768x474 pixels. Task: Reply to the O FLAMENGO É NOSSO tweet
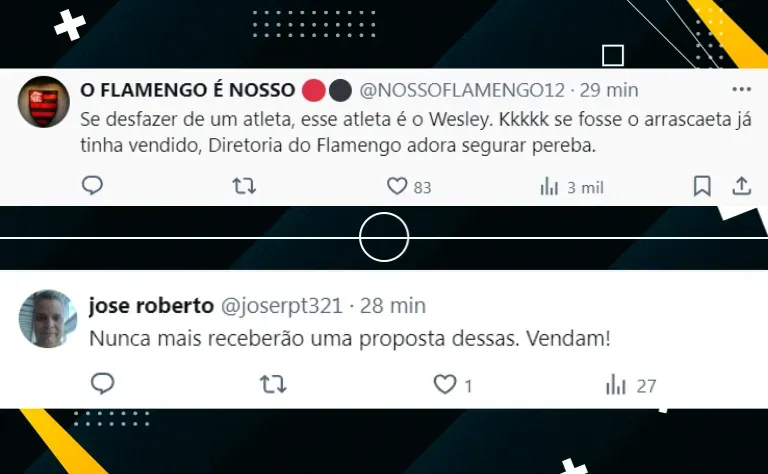click(92, 186)
